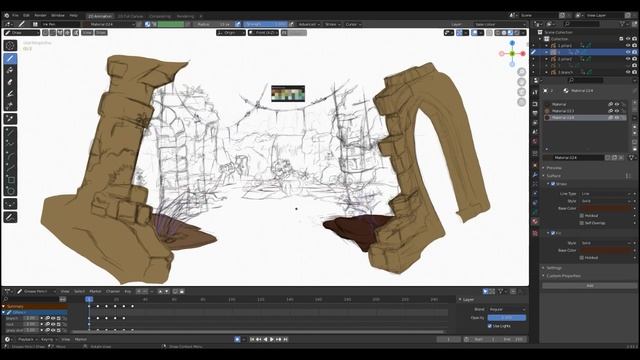Hide the 1.pillar2 object in outliner
The width and height of the screenshot is (640, 360).
tap(628, 46)
